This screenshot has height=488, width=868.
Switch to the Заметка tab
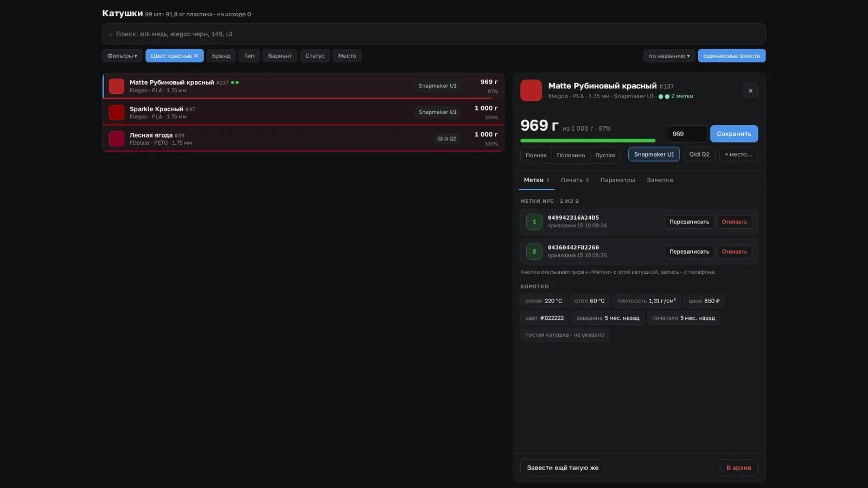click(x=660, y=180)
